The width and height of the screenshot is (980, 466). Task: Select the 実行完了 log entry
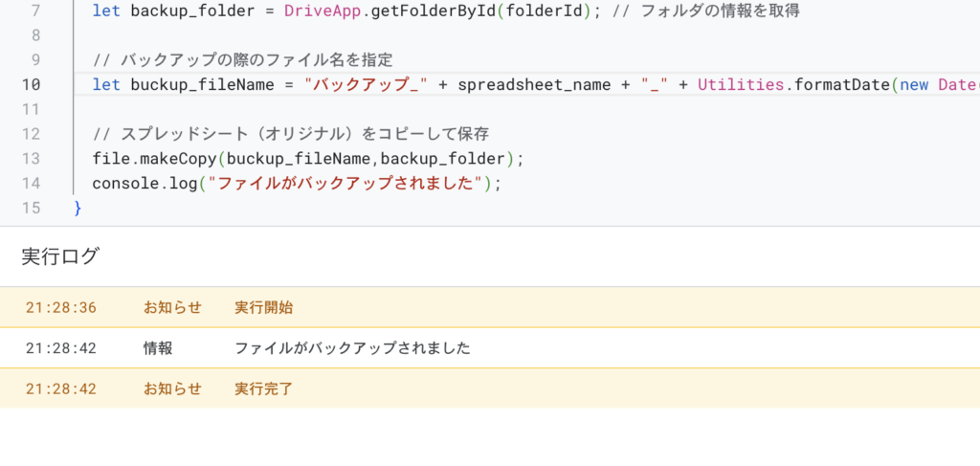tap(264, 388)
